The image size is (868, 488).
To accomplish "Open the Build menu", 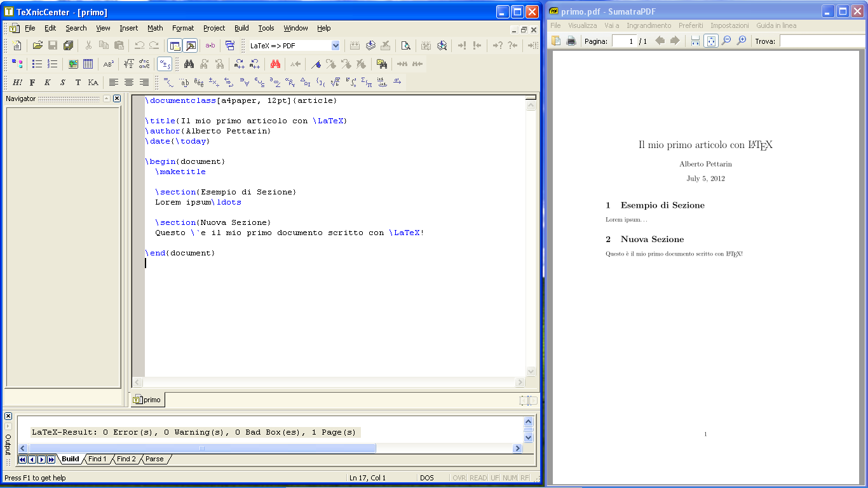I will (241, 28).
